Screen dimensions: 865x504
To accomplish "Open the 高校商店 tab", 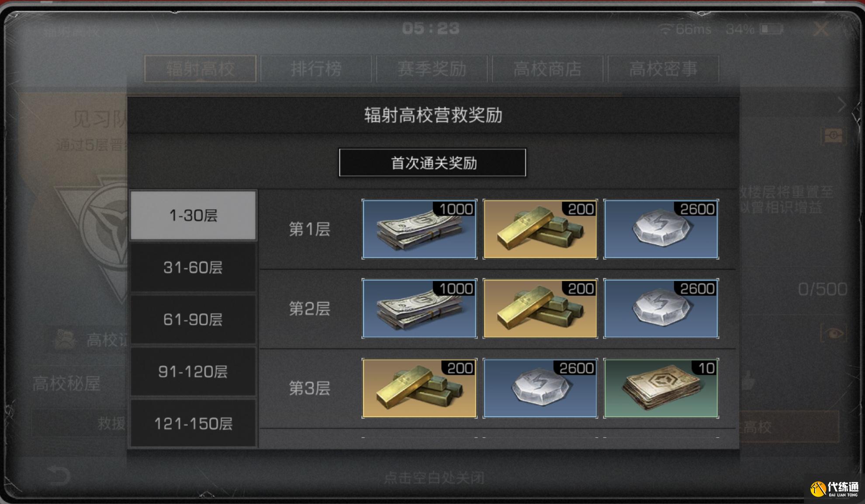I will [547, 69].
